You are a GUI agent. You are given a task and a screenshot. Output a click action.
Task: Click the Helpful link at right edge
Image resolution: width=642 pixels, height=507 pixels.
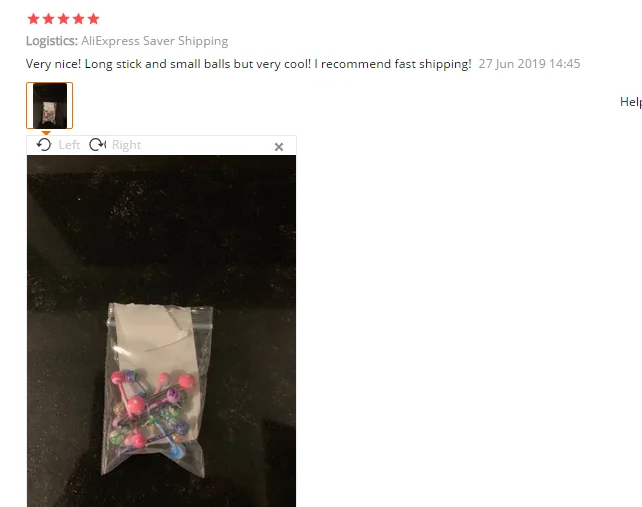pyautogui.click(x=631, y=102)
